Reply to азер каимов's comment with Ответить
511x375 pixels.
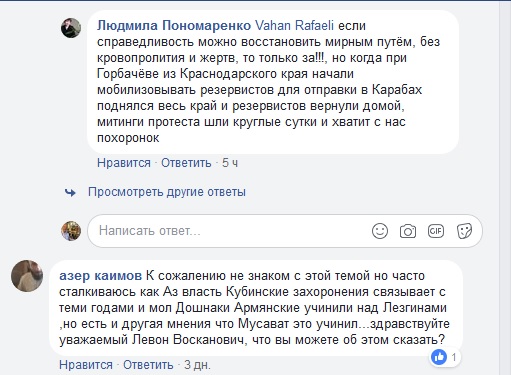pyautogui.click(x=148, y=365)
